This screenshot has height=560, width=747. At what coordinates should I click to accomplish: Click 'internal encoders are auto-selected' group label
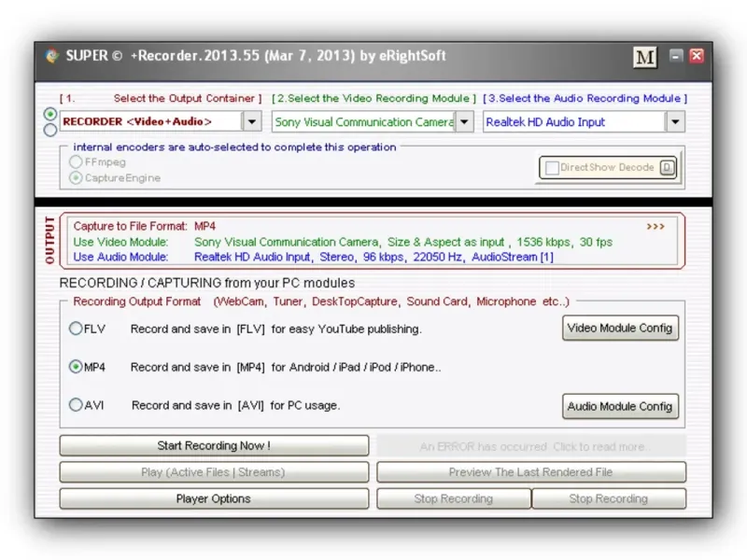click(234, 147)
